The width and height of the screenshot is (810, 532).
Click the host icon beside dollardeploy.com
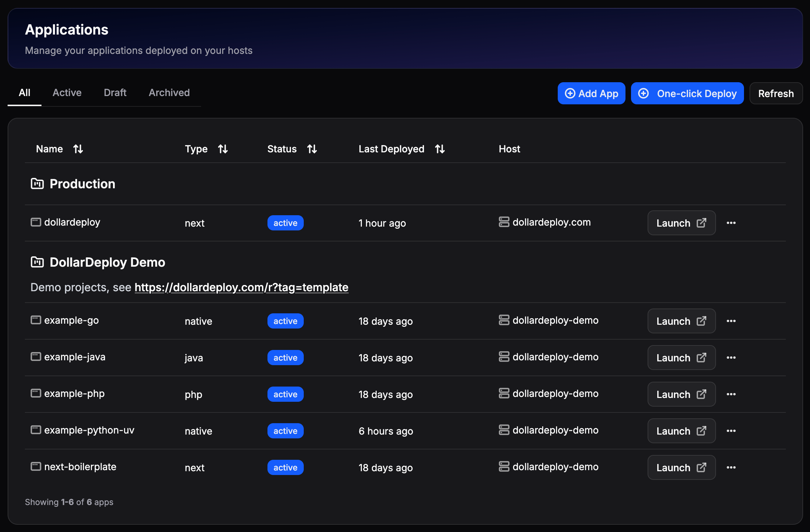504,222
